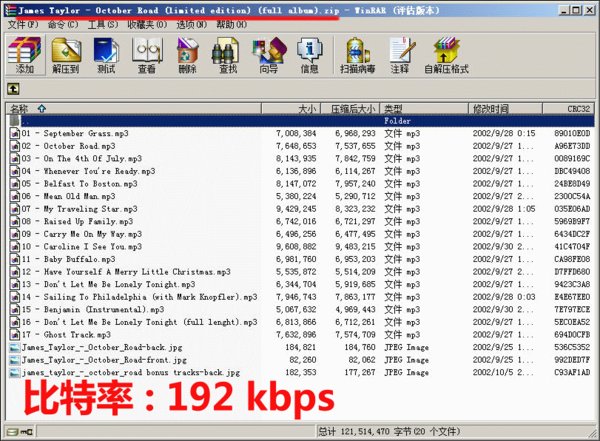Click the Add (添加) toolbar icon
The width and height of the screenshot is (600, 441).
tap(24, 55)
